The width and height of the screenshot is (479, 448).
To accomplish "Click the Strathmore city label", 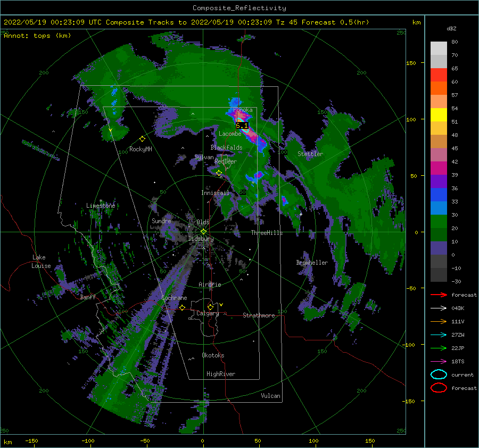I will [259, 315].
